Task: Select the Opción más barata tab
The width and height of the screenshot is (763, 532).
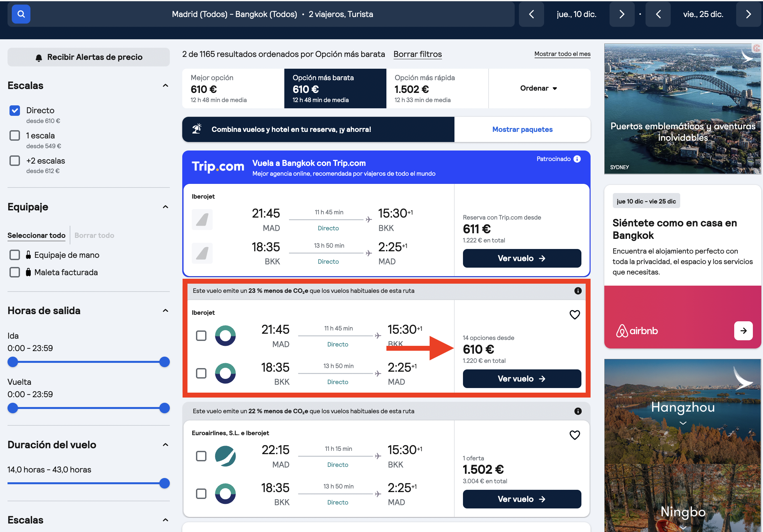Action: click(x=335, y=88)
